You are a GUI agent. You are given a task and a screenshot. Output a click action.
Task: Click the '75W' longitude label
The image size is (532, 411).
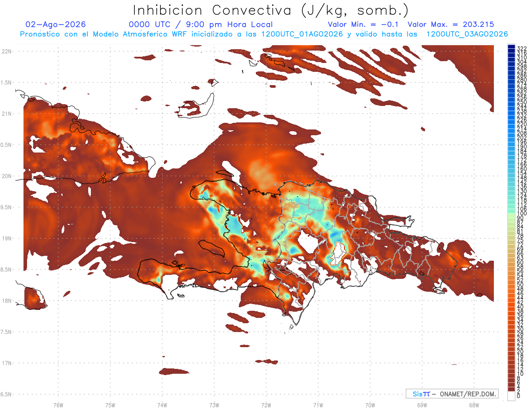[110, 405]
